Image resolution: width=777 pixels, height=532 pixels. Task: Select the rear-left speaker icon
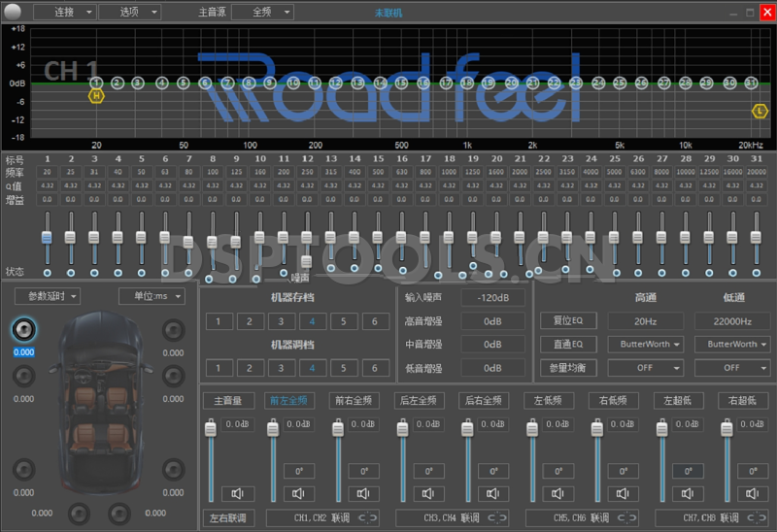pyautogui.click(x=23, y=469)
